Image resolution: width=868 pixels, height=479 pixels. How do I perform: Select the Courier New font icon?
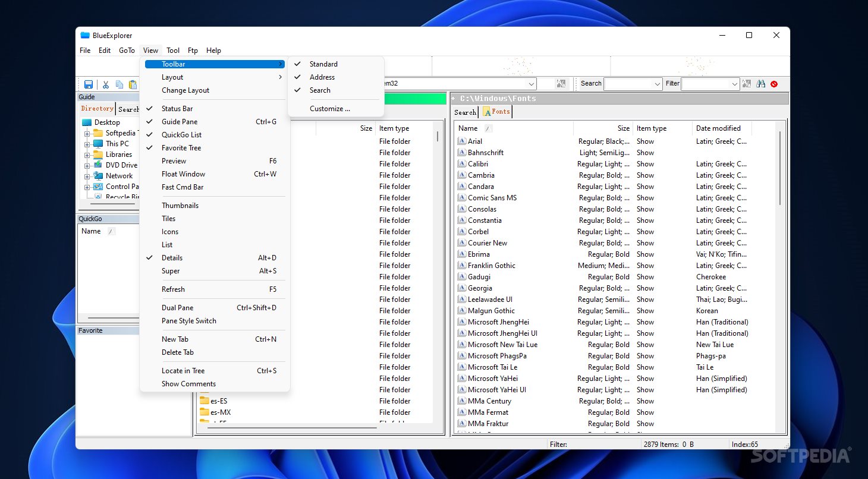point(461,243)
